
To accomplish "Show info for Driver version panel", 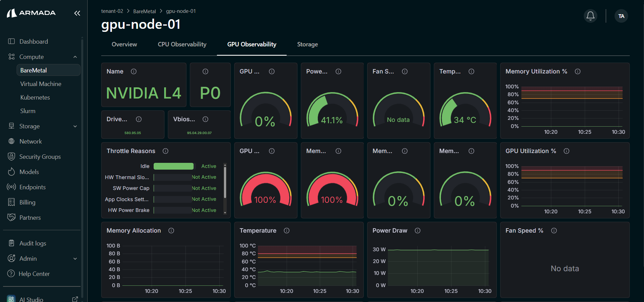I will pos(139,119).
